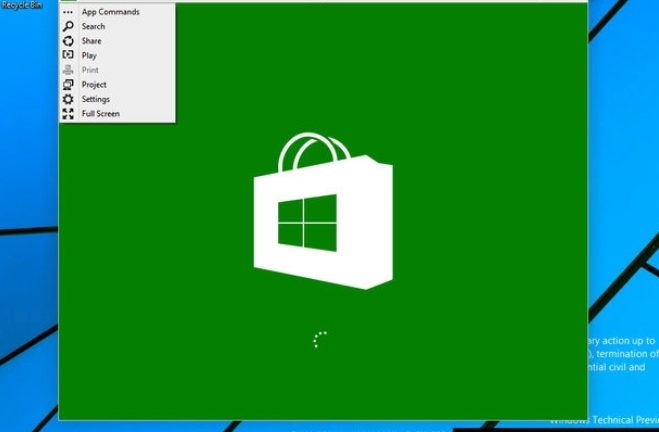Click the printer icon
This screenshot has width=659, height=432.
point(68,70)
